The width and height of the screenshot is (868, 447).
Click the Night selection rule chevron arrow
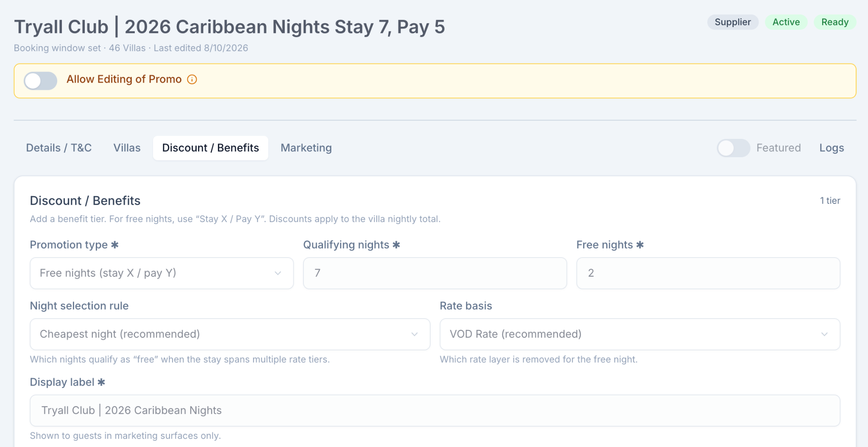pyautogui.click(x=415, y=334)
